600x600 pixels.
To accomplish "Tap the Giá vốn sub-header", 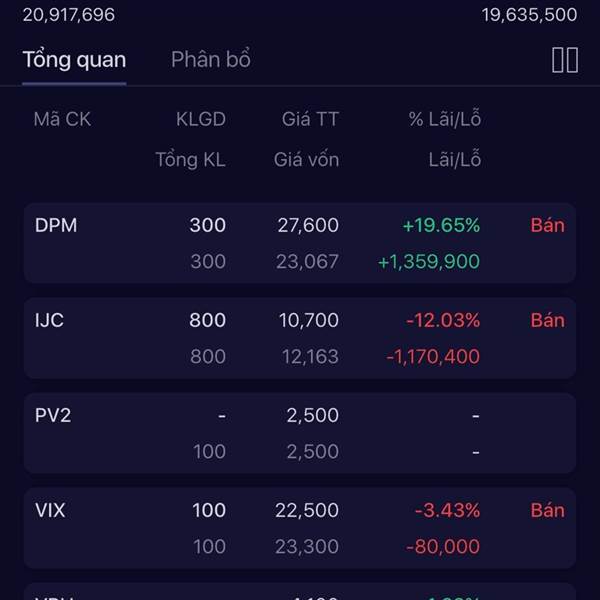I will coord(306,160).
